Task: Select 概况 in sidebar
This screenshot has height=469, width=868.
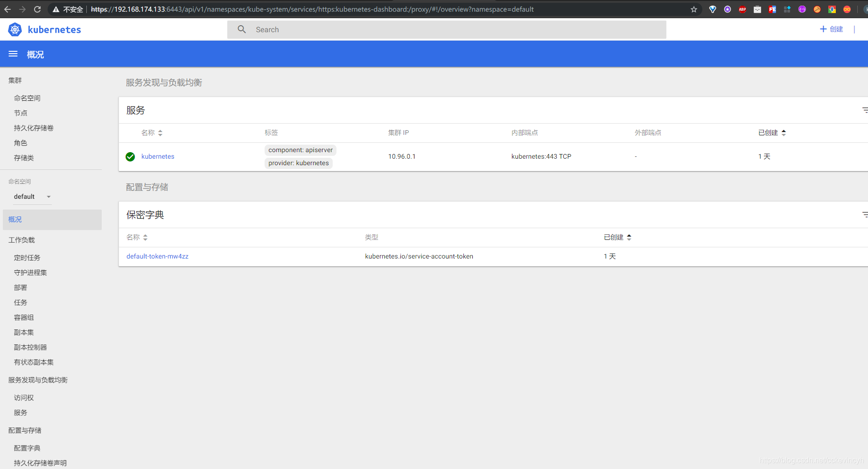Action: click(x=52, y=219)
